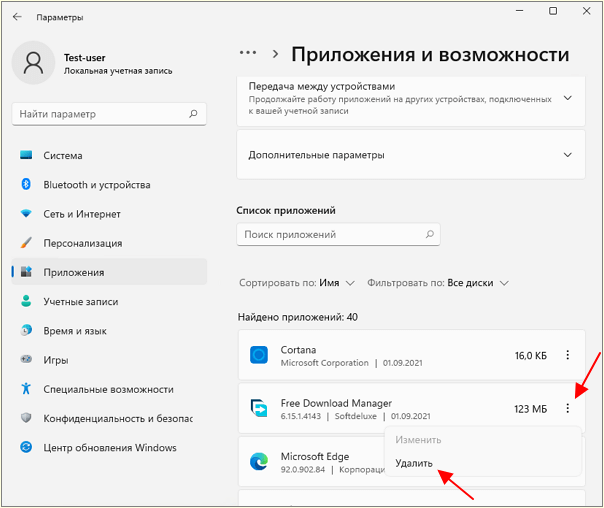The width and height of the screenshot is (604, 508).
Task: Click the Приложения sidebar icon
Action: pos(26,272)
